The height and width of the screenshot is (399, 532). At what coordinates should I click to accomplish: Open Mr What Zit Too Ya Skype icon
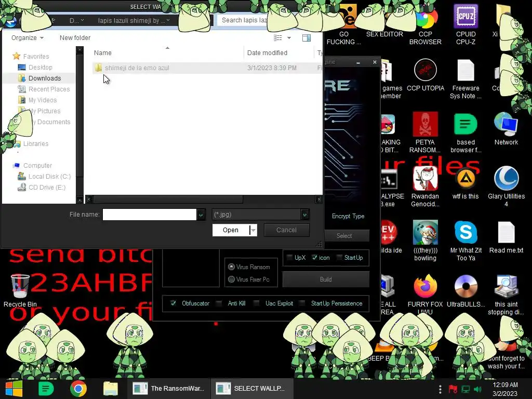[x=465, y=241]
